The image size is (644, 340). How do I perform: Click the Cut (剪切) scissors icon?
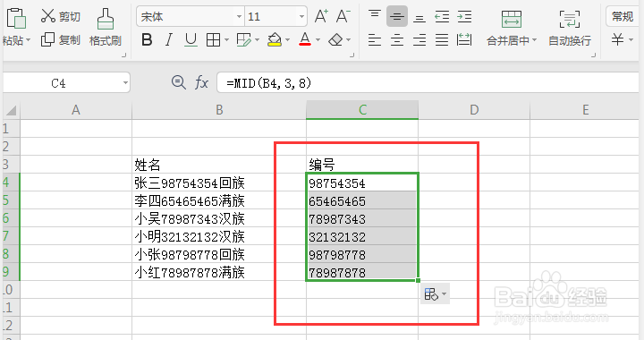click(47, 16)
